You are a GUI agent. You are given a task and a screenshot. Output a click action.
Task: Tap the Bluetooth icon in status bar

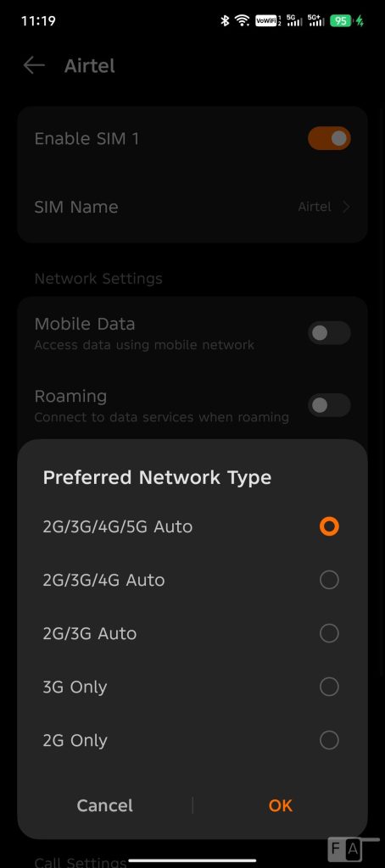(x=225, y=21)
